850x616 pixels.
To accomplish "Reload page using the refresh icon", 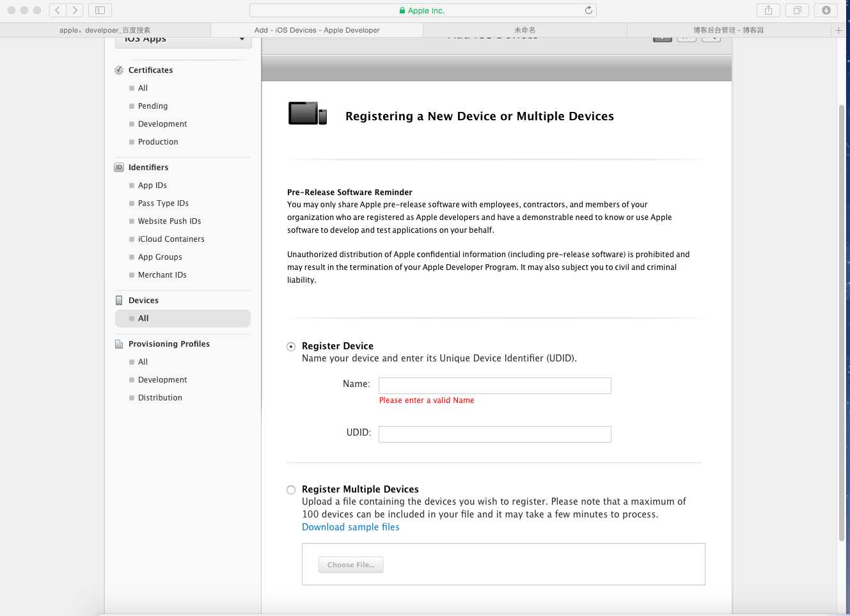I will click(588, 10).
